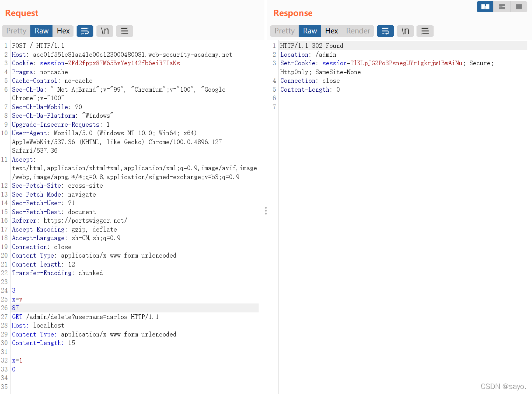Screen dimensions: 532x394
Task: Toggle non-printable characters icon in Request panel
Action: pyautogui.click(x=105, y=31)
